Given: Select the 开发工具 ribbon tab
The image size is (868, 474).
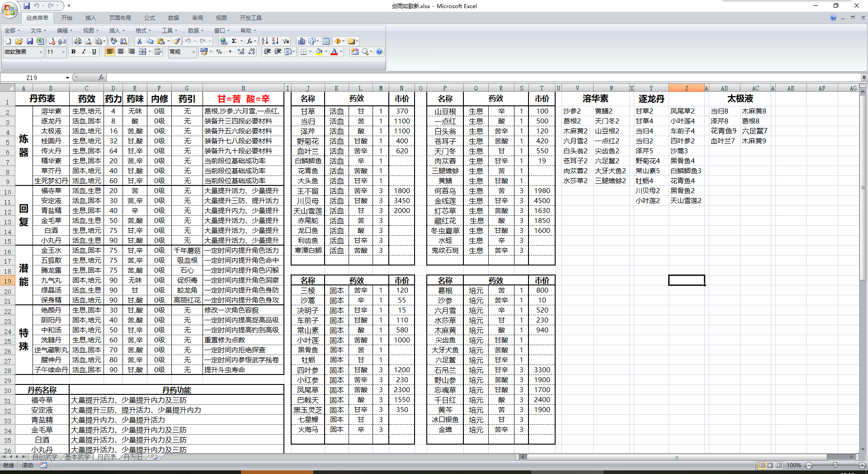Looking at the screenshot, I should pyautogui.click(x=251, y=18).
